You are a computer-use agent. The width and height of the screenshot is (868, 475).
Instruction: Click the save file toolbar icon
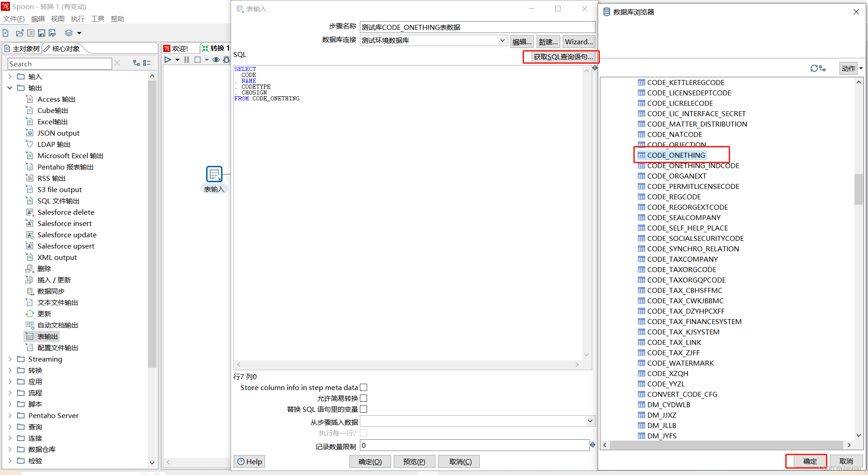click(x=42, y=33)
